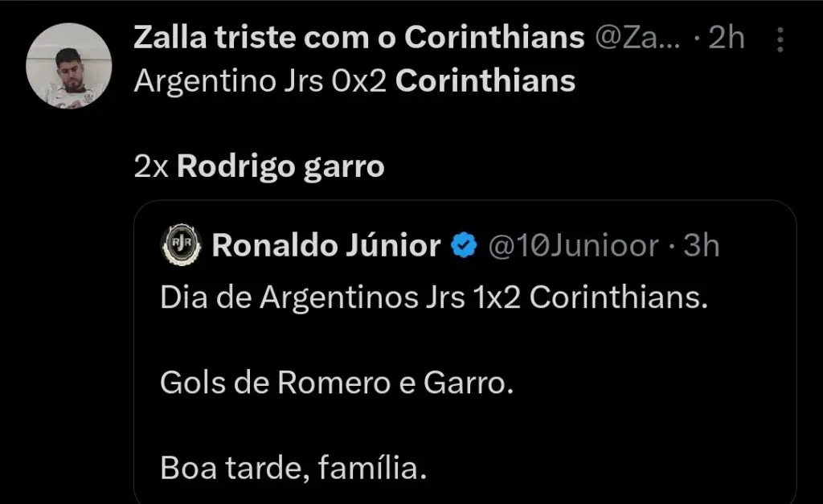Click the "Ronaldo Júnior" display name
Screen dimensions: 823x504
pyautogui.click(x=326, y=246)
